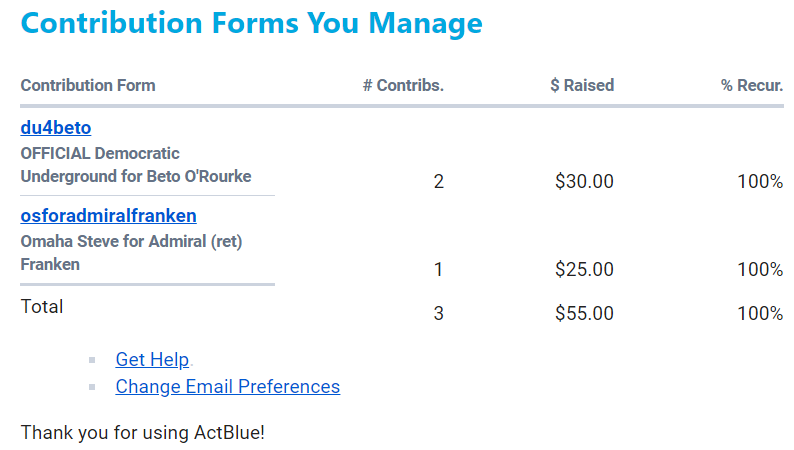Click the total contributions count of 3

point(438,314)
